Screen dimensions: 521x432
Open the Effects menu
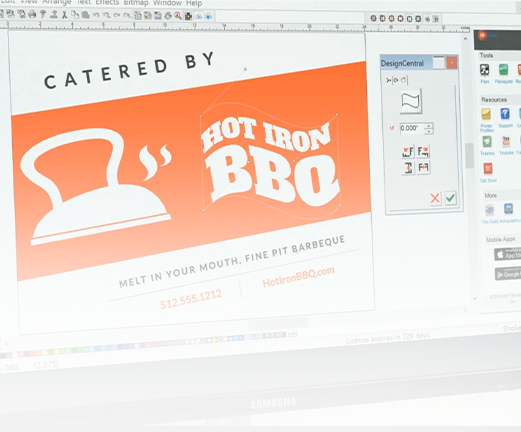coord(107,3)
